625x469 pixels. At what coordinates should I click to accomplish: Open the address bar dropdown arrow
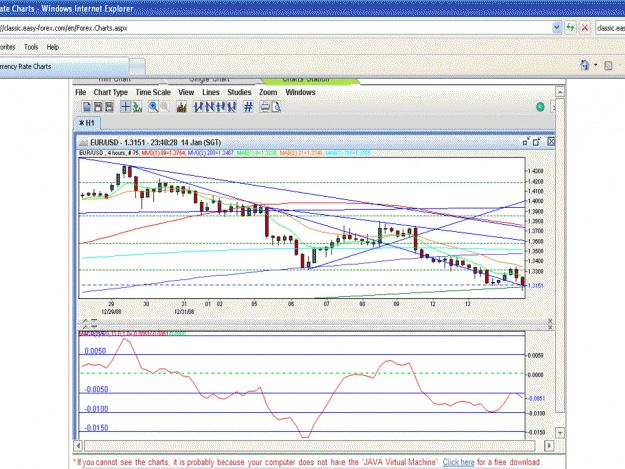point(557,28)
